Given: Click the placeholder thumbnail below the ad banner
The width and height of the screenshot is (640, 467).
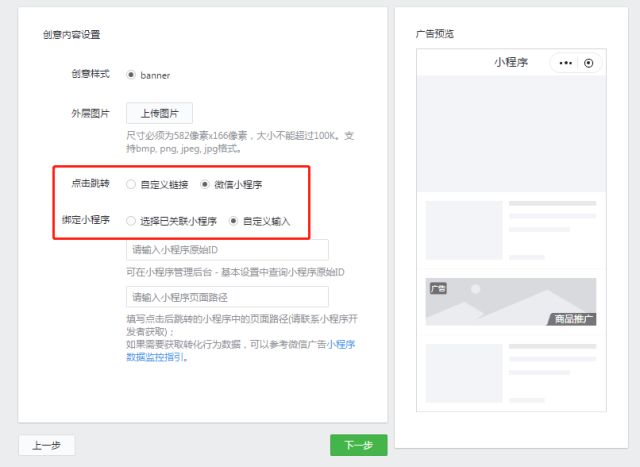Looking at the screenshot, I should point(461,374).
